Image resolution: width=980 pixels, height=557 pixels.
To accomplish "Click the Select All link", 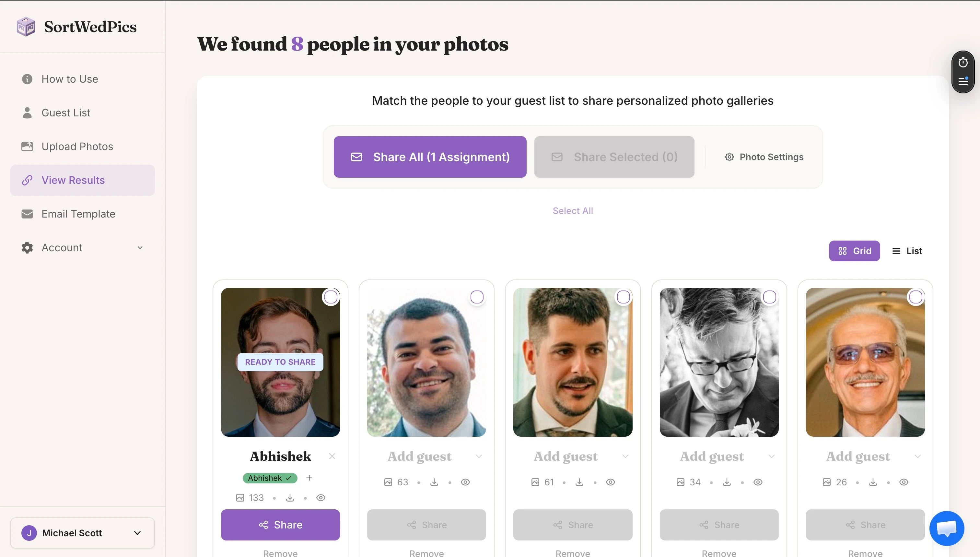I will [x=572, y=211].
